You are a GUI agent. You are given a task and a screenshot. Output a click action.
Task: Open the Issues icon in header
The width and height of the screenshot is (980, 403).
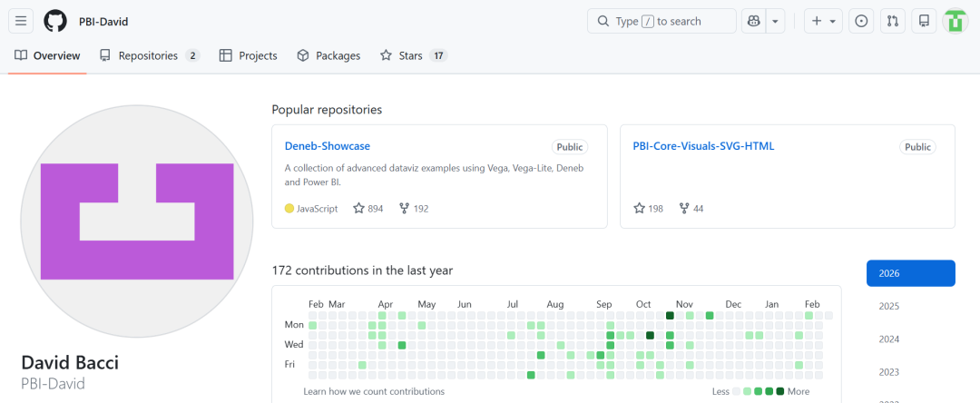[861, 21]
